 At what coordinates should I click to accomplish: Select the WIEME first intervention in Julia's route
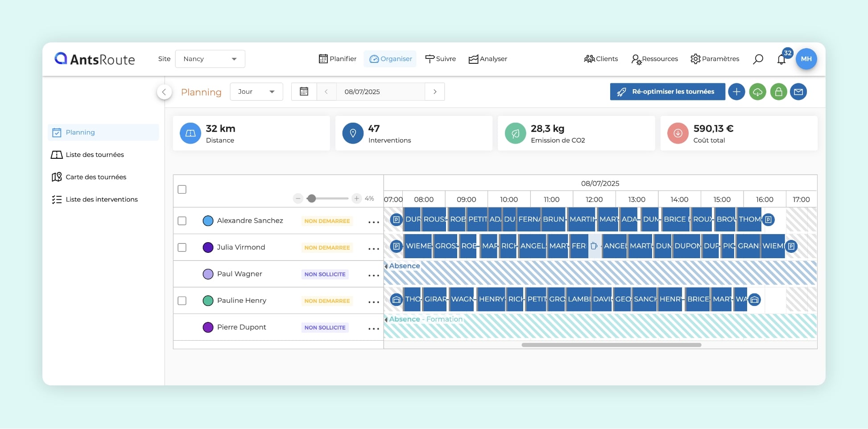coord(418,246)
